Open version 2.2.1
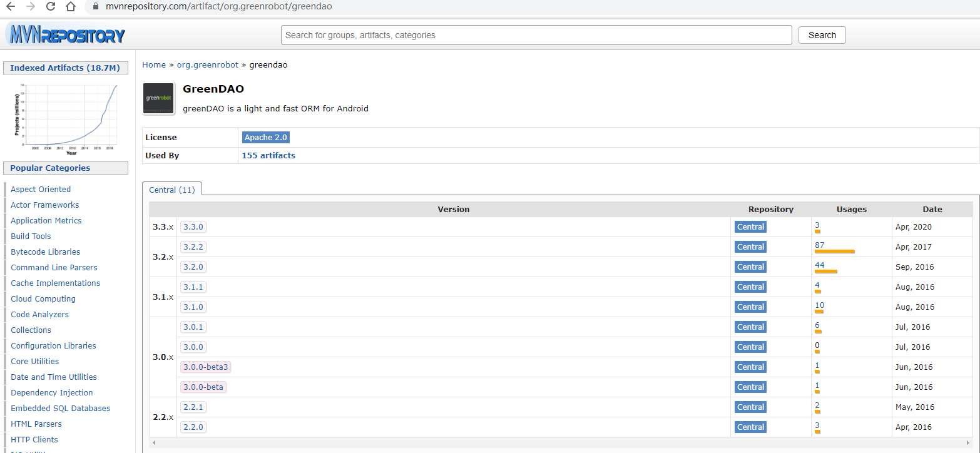Viewport: 980px width, 453px height. tap(193, 407)
